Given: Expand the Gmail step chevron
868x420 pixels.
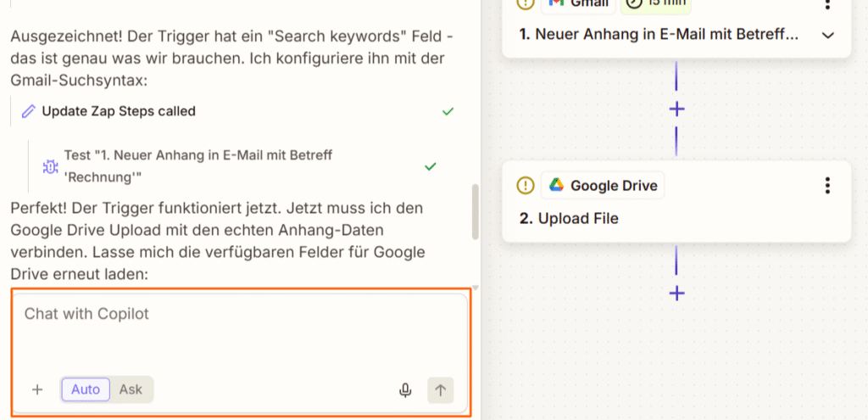Looking at the screenshot, I should [827, 36].
